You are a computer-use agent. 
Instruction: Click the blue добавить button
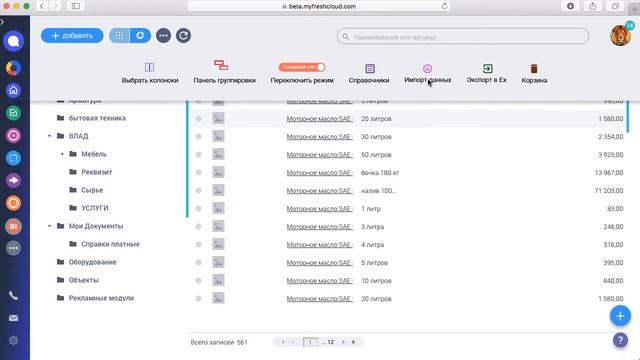[72, 36]
